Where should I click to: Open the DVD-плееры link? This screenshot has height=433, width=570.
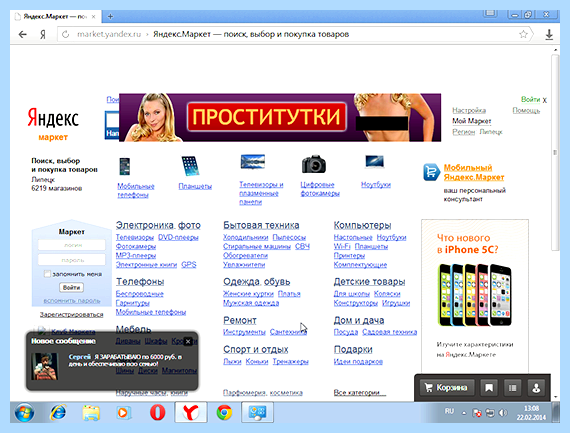pos(178,237)
